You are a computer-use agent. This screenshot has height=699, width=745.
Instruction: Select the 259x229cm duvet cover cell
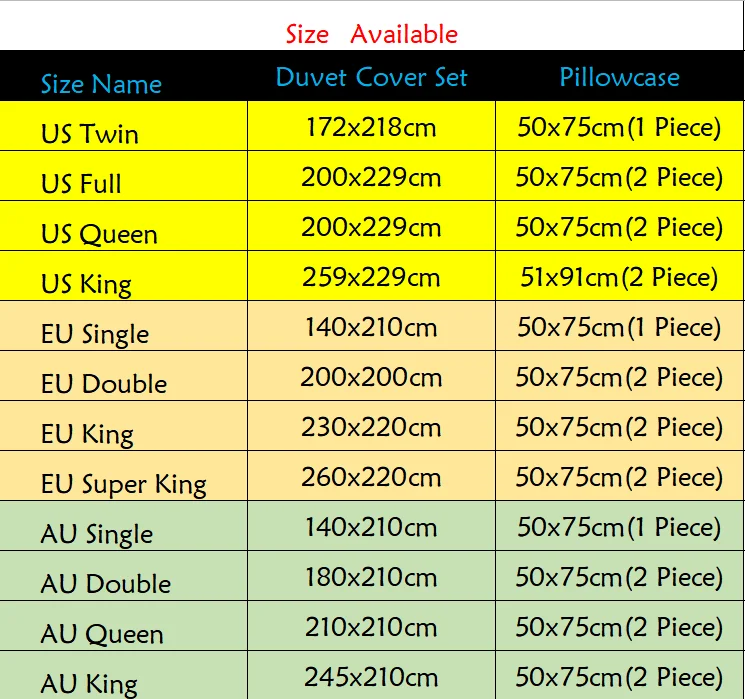[x=371, y=278]
